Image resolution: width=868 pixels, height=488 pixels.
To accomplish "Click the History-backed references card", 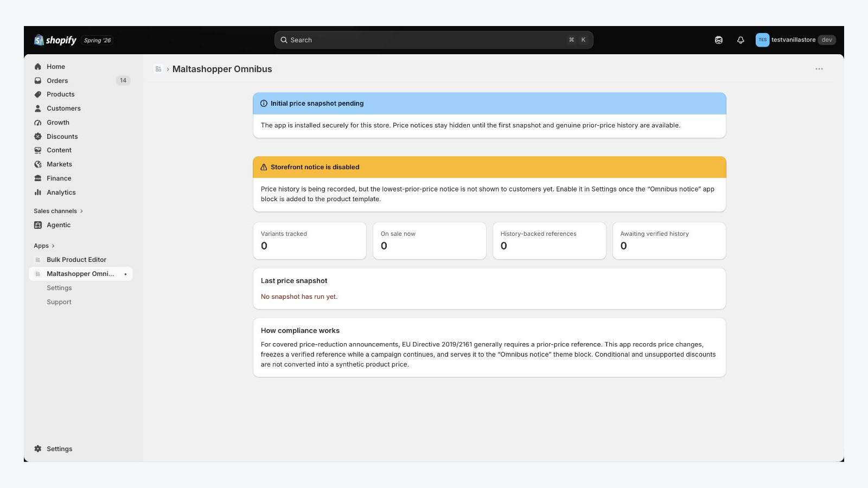I will 550,241.
